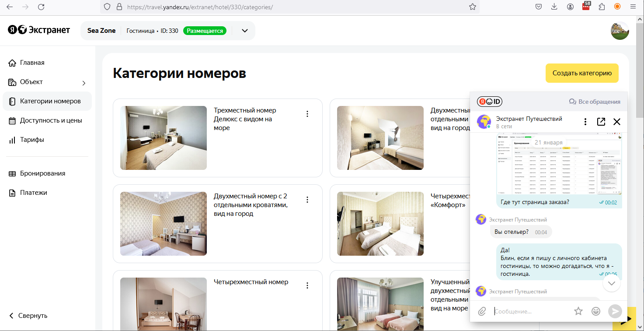Open Трехместный номер Делюкс с видом на море title
Image resolution: width=644 pixels, height=331 pixels.
[245, 119]
